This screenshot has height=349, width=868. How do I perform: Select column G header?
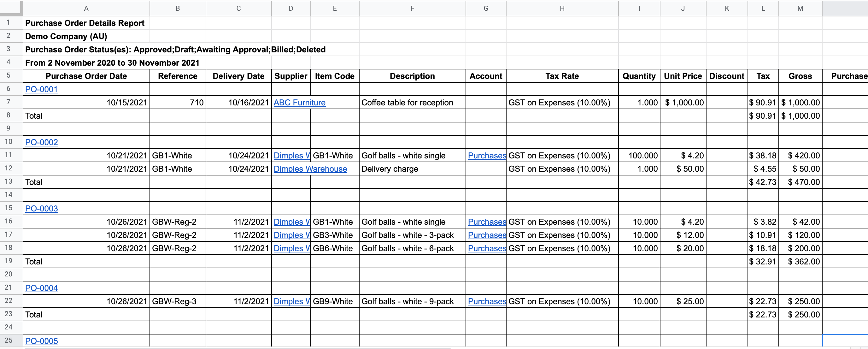click(486, 9)
